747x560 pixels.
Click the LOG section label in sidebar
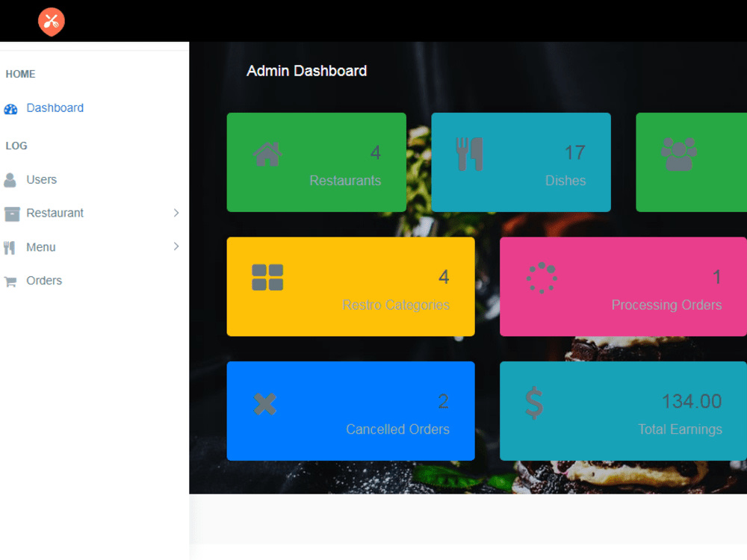coord(16,146)
